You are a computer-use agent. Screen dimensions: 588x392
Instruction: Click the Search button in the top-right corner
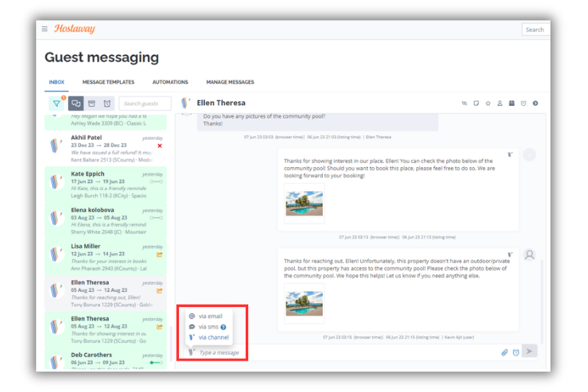click(535, 29)
